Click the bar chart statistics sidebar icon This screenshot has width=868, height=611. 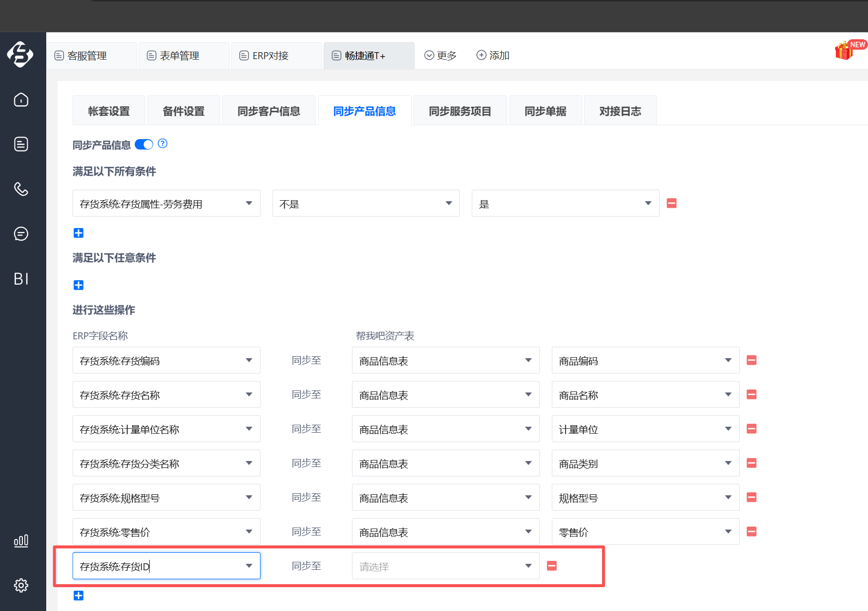point(21,540)
